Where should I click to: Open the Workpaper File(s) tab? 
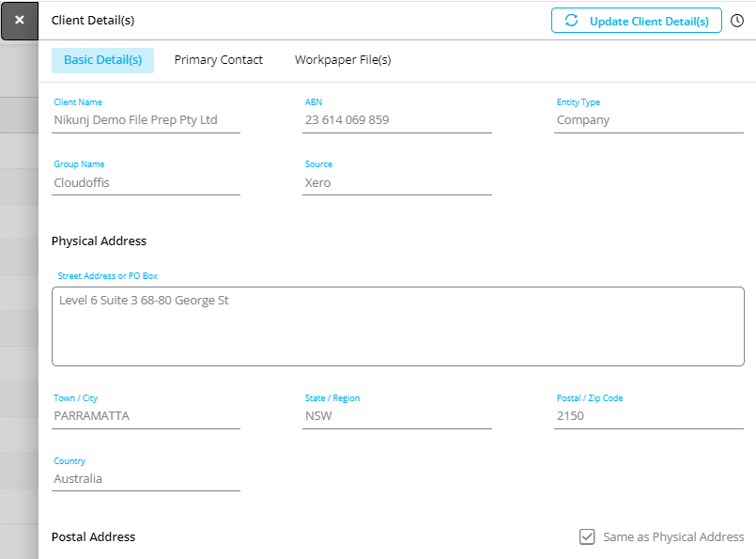[343, 60]
